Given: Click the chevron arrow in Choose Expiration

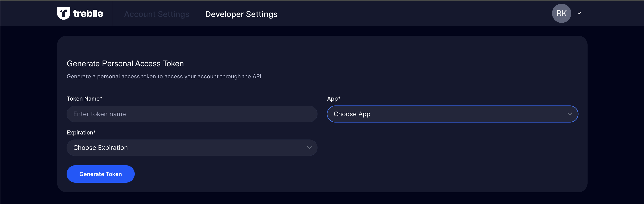Looking at the screenshot, I should [x=309, y=148].
